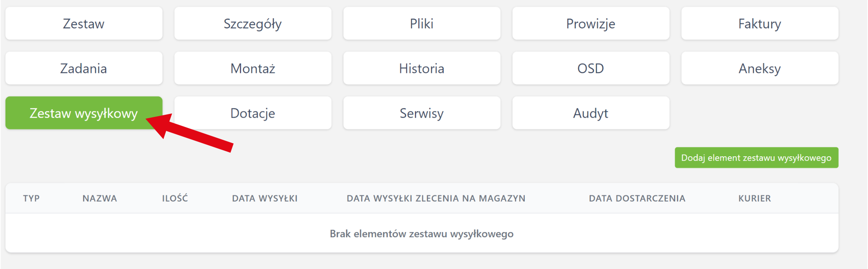Click the OSD tab
868x269 pixels.
[x=590, y=68]
